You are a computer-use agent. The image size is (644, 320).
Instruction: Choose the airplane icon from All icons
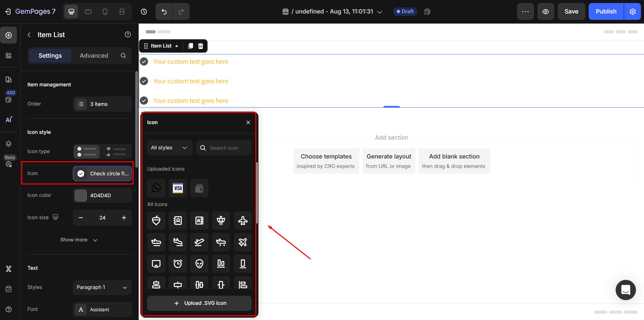(243, 221)
